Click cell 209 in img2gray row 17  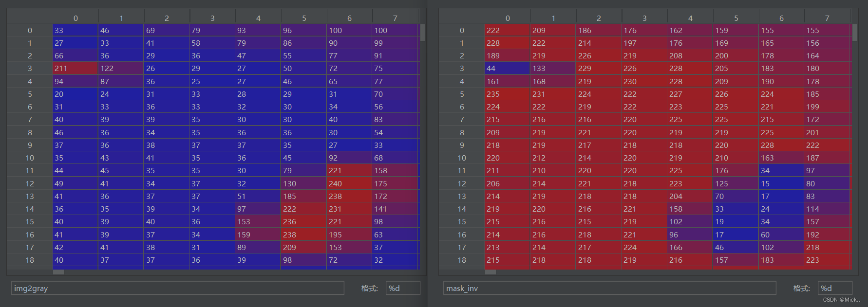pyautogui.click(x=304, y=247)
